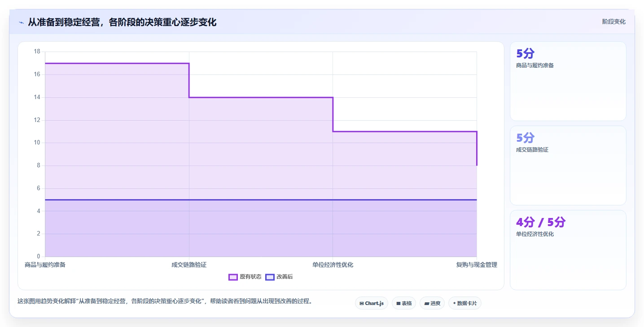
Task: Select the 数据卡片 tag chip
Action: click(x=465, y=303)
